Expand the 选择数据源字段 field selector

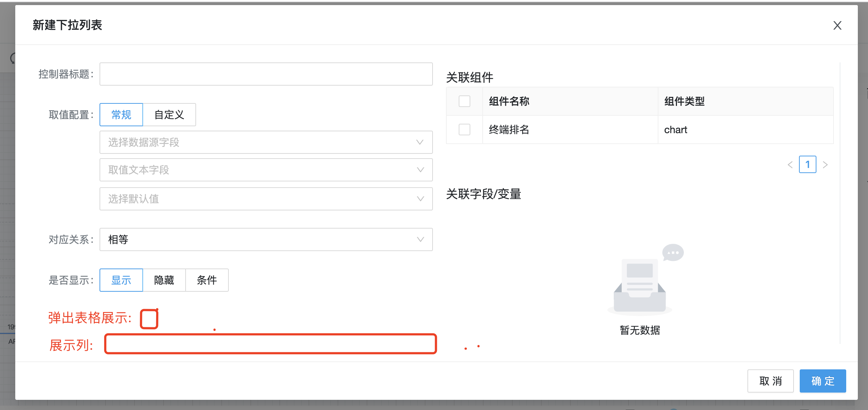click(x=265, y=142)
